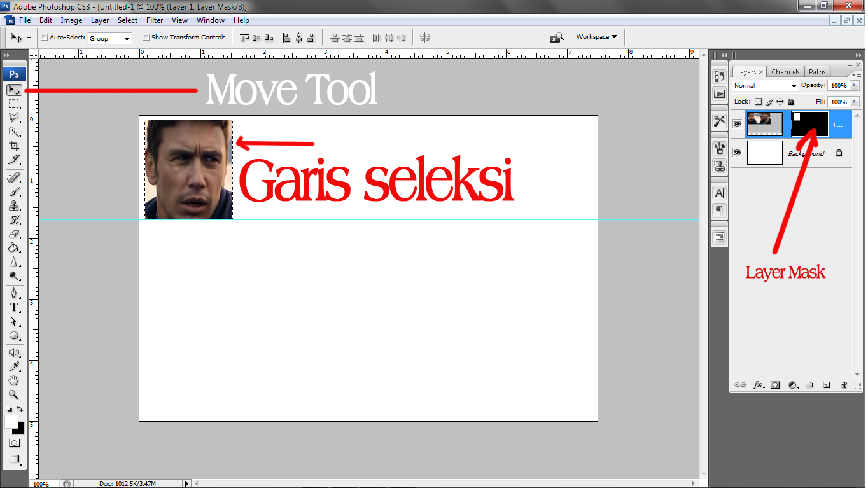The height and width of the screenshot is (491, 868).
Task: Click the Align left edges icon
Action: [x=286, y=38]
